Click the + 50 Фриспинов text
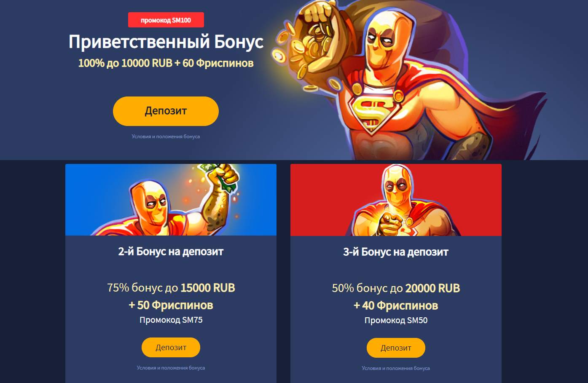Screen dimensions: 588x383 171,305
